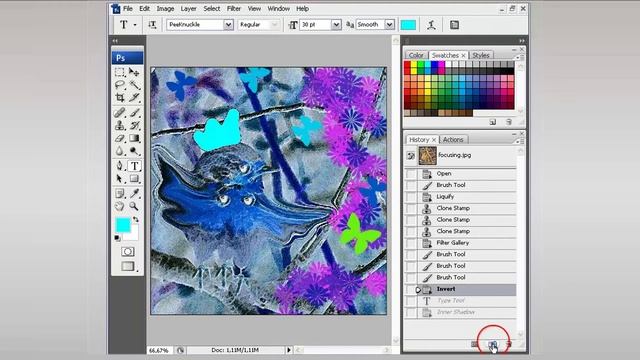
Task: Switch to the Styles tab
Action: pos(480,55)
